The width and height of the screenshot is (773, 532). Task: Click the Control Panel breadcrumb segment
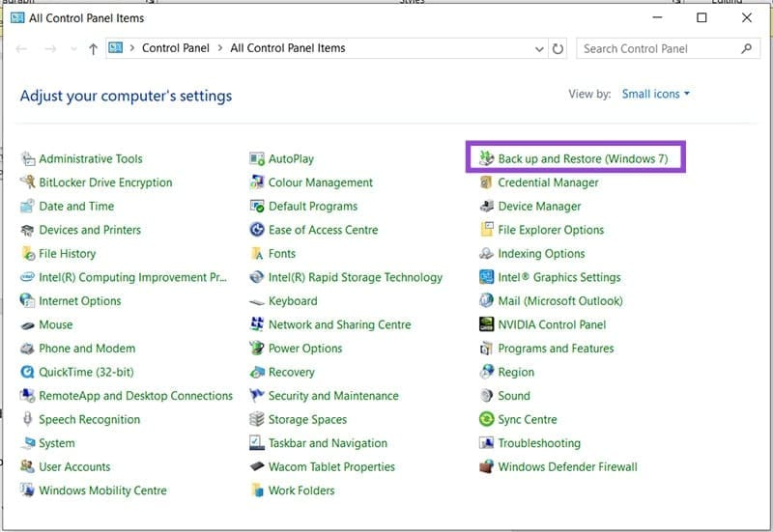click(175, 48)
